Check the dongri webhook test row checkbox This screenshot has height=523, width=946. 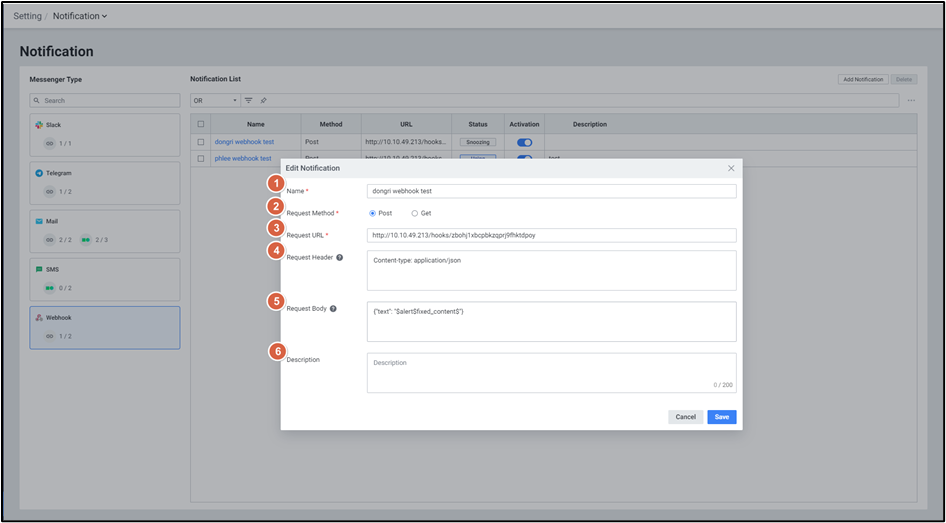coord(201,142)
